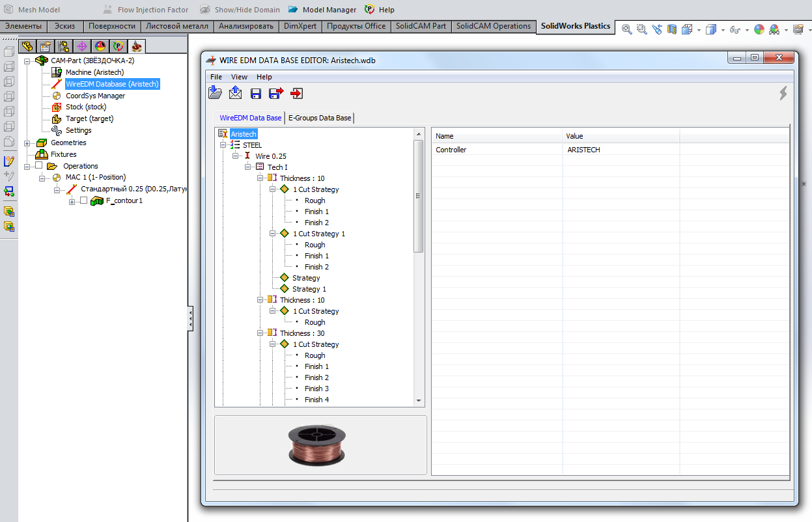Collapse the CAM-Part root node
This screenshot has height=522, width=812.
(27, 61)
